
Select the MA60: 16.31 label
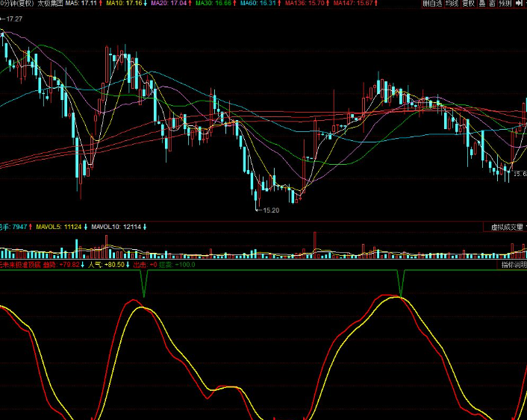pyautogui.click(x=258, y=4)
